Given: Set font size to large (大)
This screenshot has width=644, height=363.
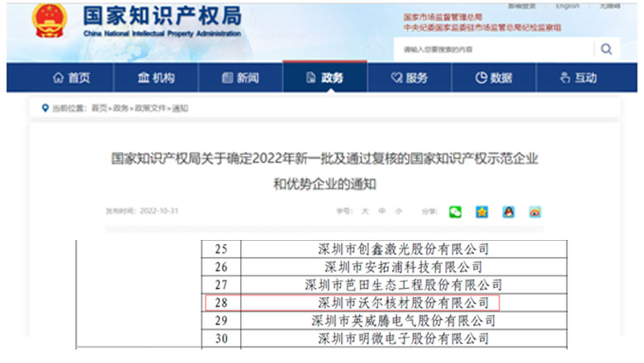Looking at the screenshot, I should [x=364, y=212].
